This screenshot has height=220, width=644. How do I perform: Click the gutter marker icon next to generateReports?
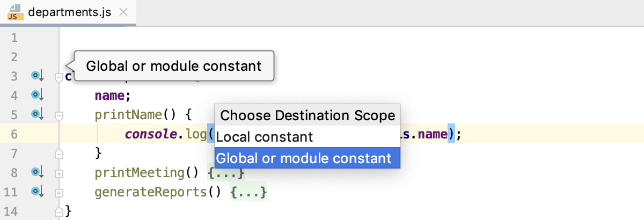point(36,191)
